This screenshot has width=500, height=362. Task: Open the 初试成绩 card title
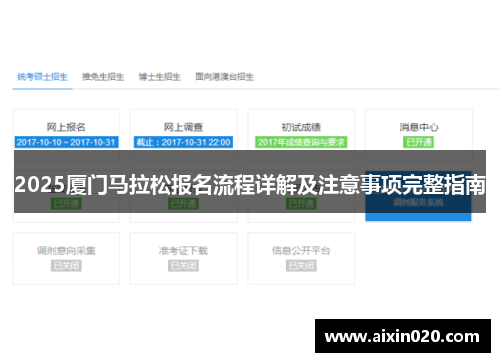click(301, 127)
